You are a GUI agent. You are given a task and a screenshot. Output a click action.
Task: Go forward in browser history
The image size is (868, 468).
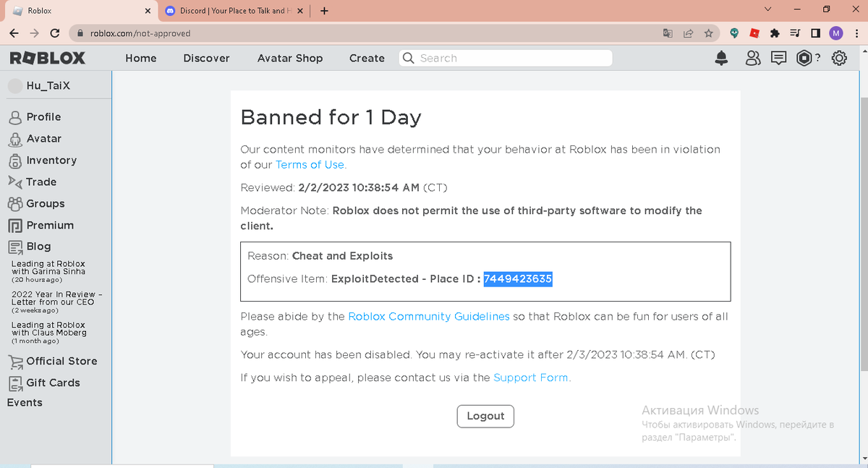[34, 33]
